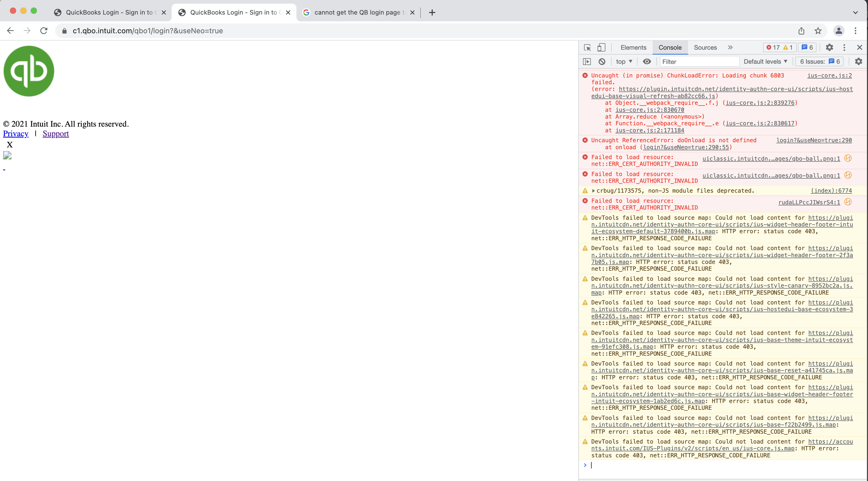Expand the crbug/1173575 warning message
Screen dimensions: 868x481
click(x=593, y=191)
